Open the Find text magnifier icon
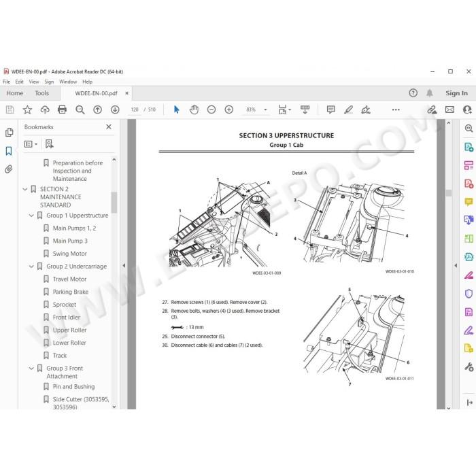This screenshot has height=476, width=476. 80,109
